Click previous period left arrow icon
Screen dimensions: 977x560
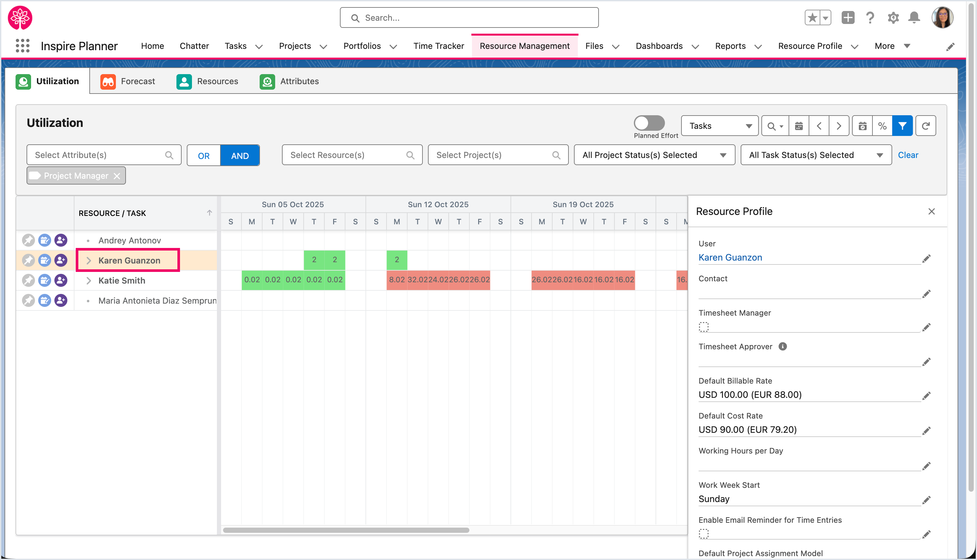tap(819, 126)
